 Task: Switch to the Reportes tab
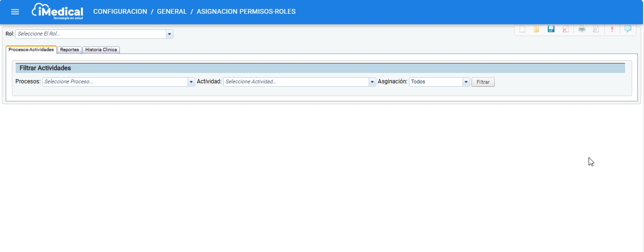(x=70, y=50)
